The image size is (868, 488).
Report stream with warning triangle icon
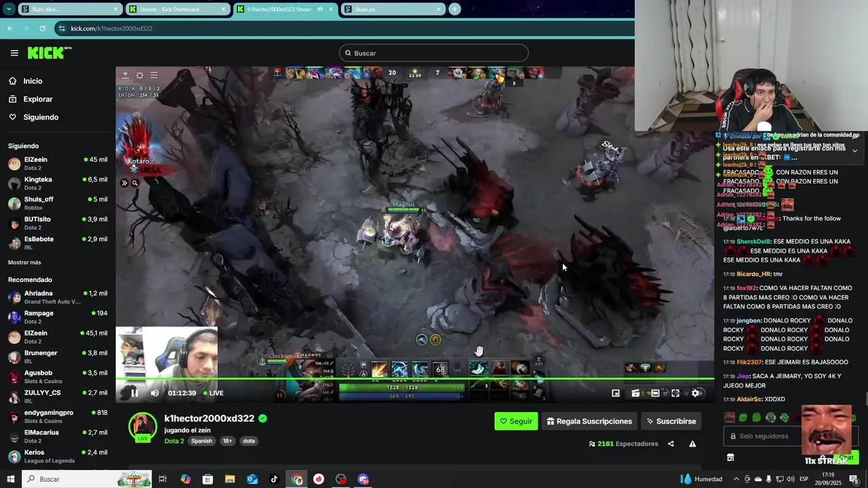coord(692,444)
